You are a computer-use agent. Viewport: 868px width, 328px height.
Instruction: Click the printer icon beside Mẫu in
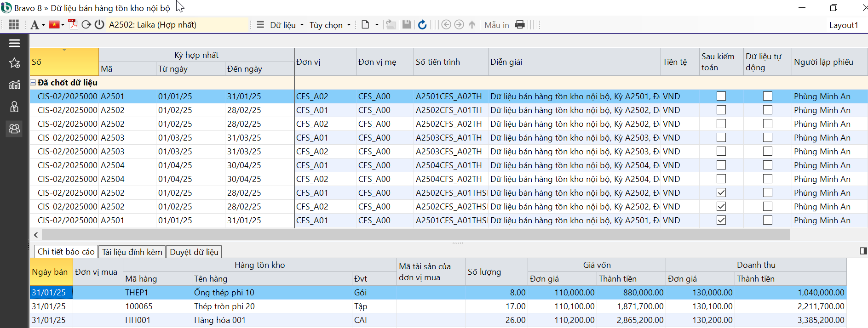[x=520, y=25]
